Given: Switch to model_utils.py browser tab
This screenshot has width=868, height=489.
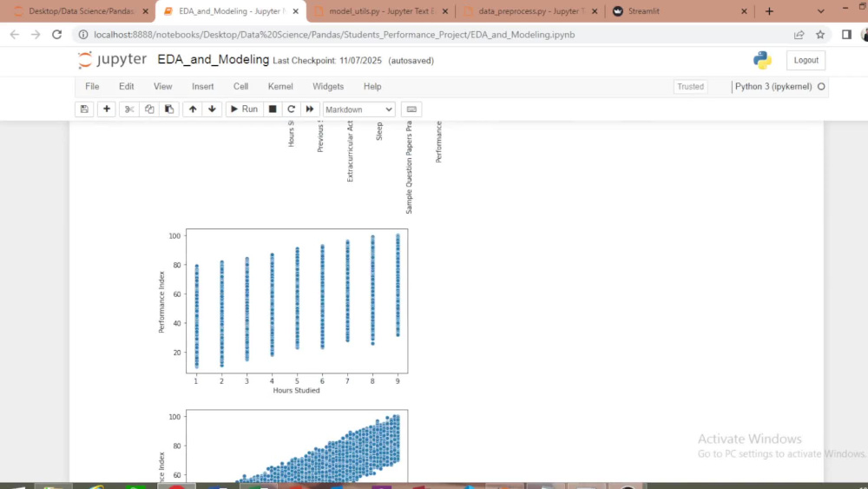Looking at the screenshot, I should pyautogui.click(x=382, y=11).
